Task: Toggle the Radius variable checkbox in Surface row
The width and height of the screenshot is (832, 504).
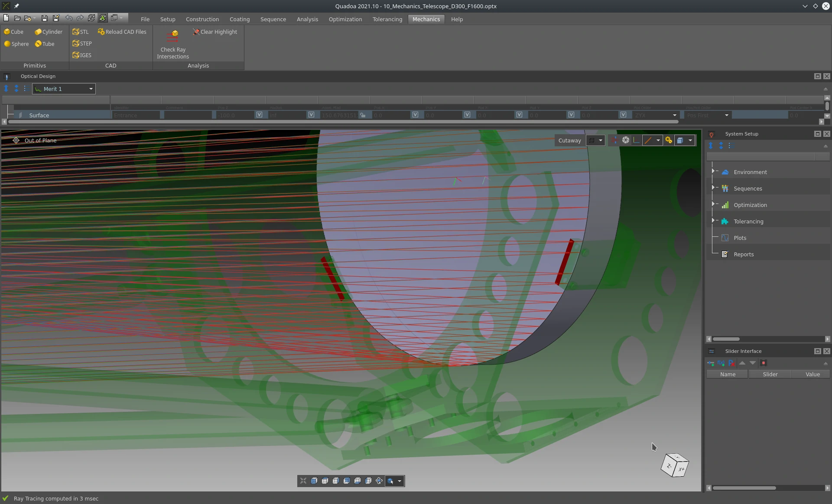Action: tap(311, 115)
